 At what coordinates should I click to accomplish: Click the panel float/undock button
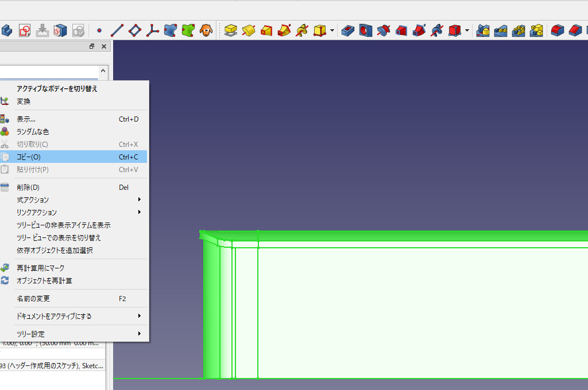point(92,46)
